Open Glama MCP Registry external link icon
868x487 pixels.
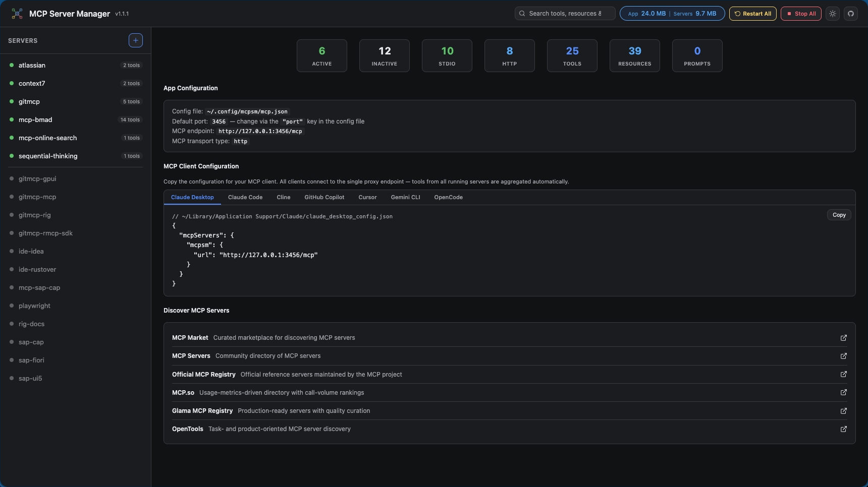point(843,411)
